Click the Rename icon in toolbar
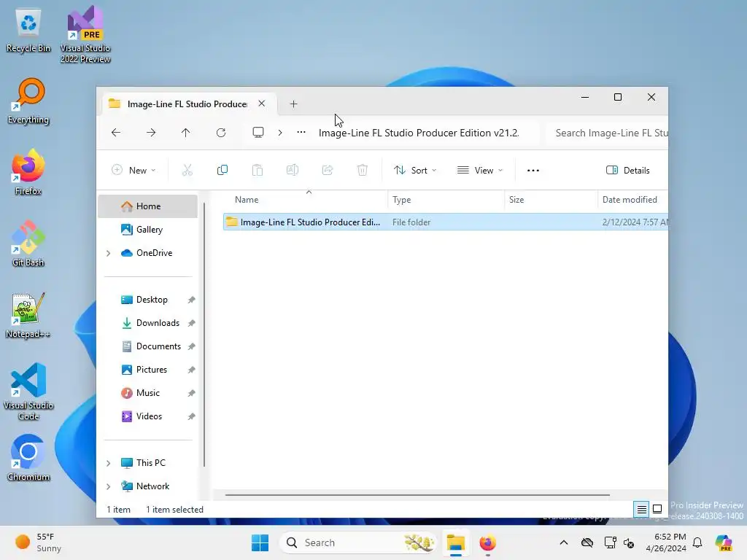This screenshot has width=747, height=560. coord(293,171)
